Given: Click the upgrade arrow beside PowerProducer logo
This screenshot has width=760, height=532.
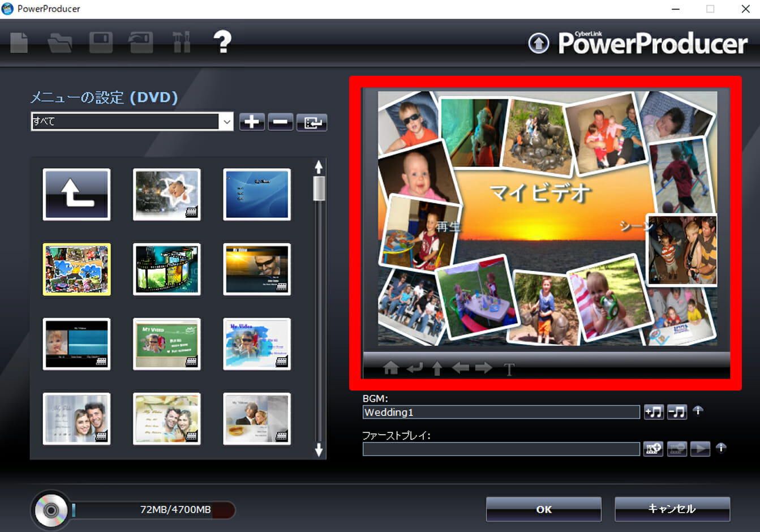Looking at the screenshot, I should pyautogui.click(x=538, y=44).
